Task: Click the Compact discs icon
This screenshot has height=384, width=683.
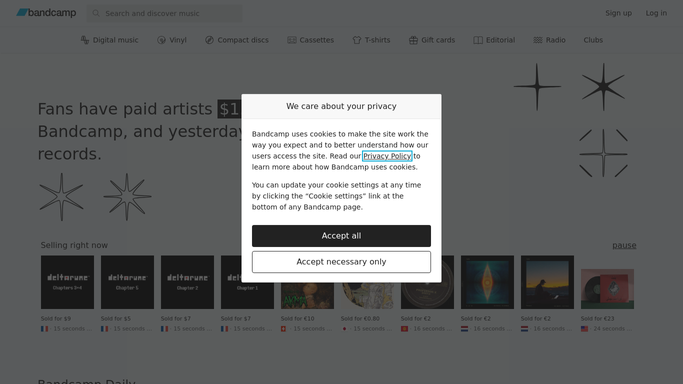Action: coord(210,40)
